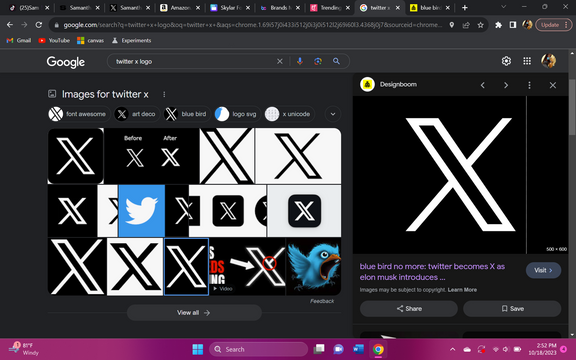Filter images by logo svg chip

237,114
